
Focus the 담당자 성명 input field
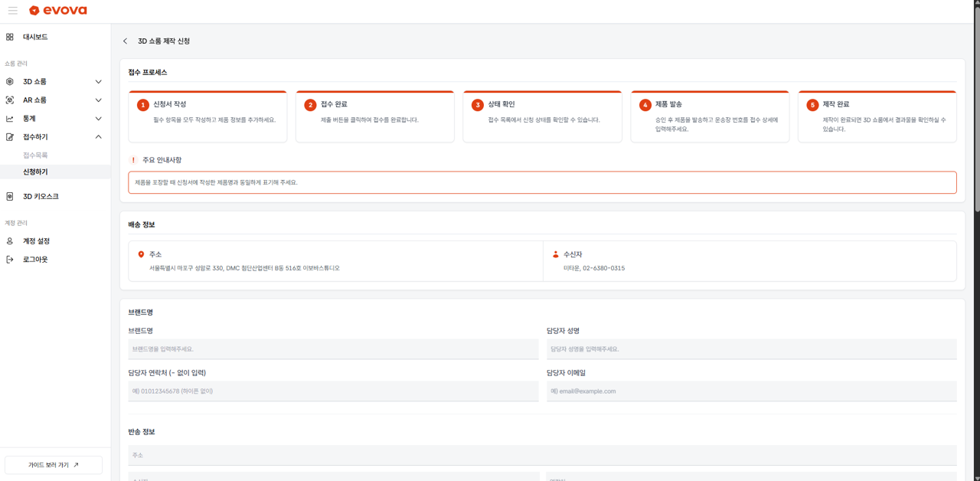tap(751, 349)
